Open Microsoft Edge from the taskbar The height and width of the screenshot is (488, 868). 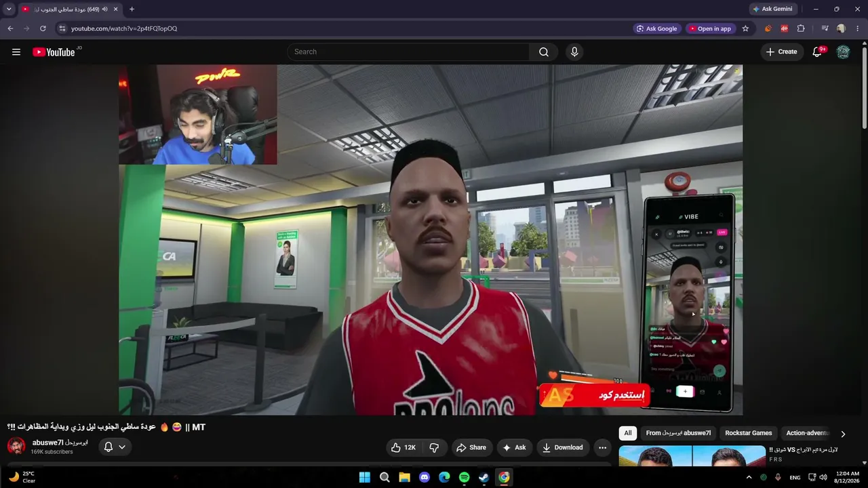point(444,477)
